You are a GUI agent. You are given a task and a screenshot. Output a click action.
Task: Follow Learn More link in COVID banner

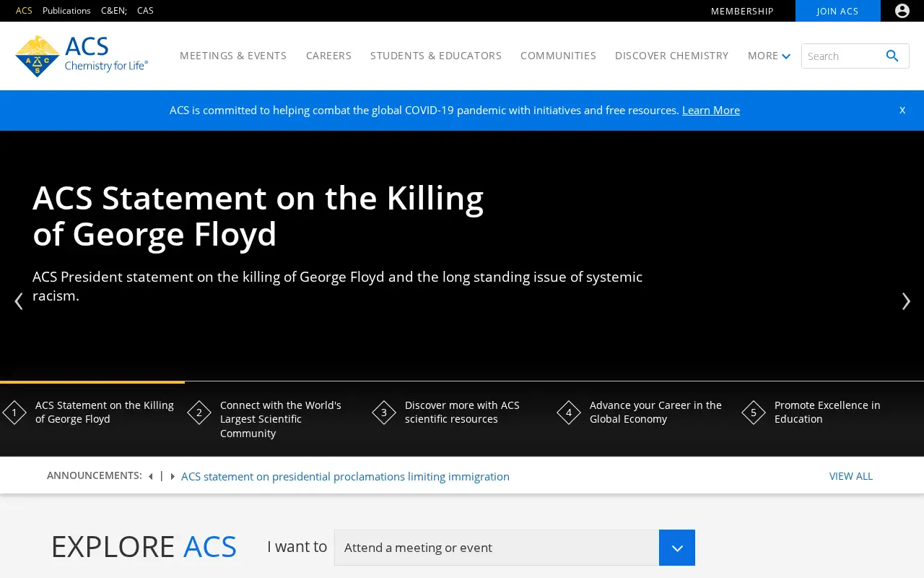[x=711, y=110]
